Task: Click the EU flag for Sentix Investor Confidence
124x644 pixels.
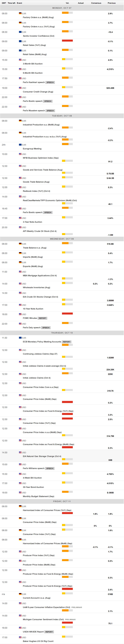Action: pos(20,32)
